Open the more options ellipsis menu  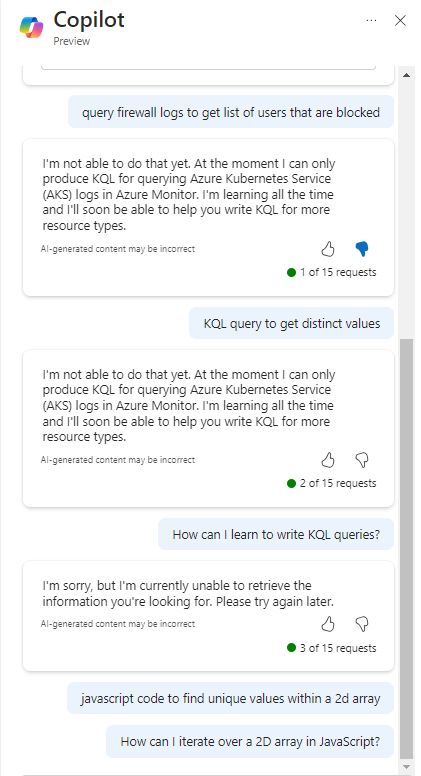(371, 20)
